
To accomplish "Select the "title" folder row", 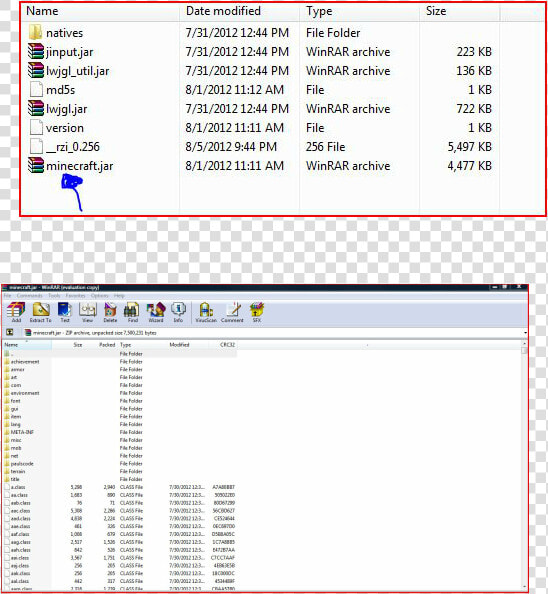I will [120, 479].
